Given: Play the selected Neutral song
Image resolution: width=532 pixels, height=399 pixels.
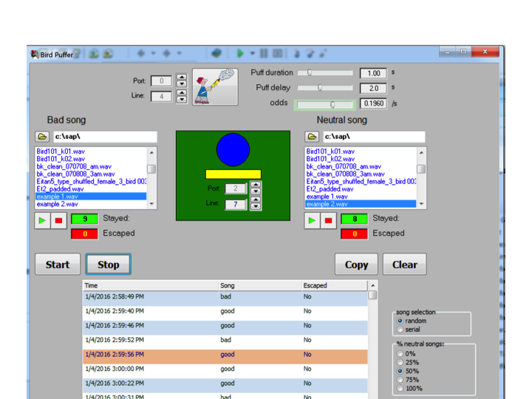Looking at the screenshot, I should [313, 219].
